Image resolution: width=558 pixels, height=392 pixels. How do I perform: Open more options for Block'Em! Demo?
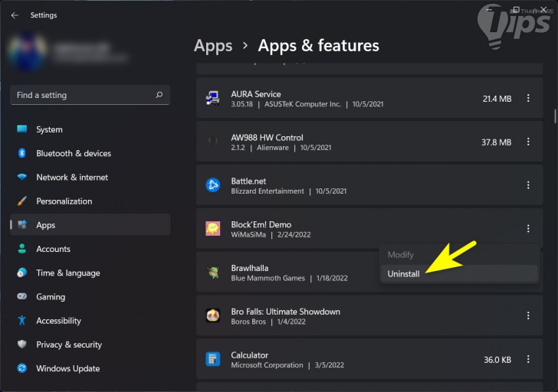coord(528,228)
